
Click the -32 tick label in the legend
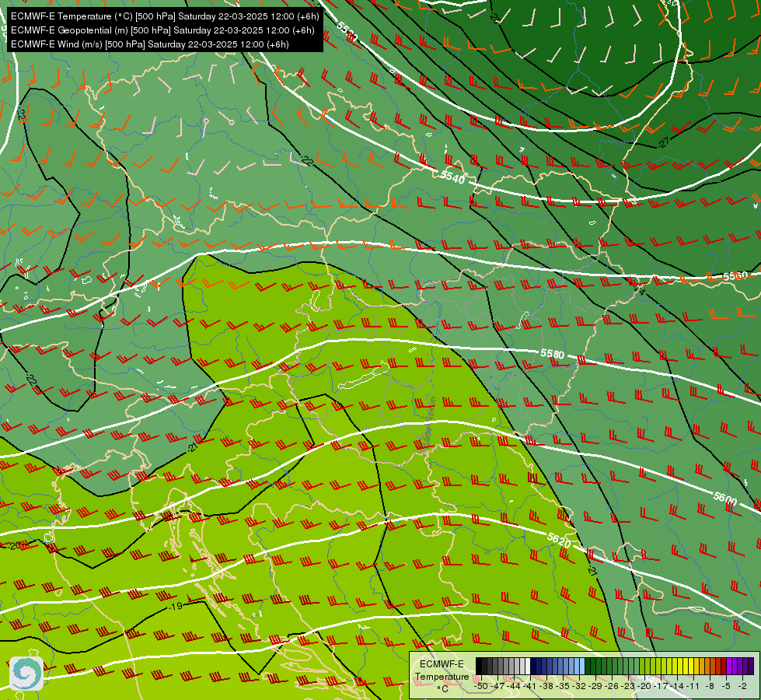coord(579,686)
